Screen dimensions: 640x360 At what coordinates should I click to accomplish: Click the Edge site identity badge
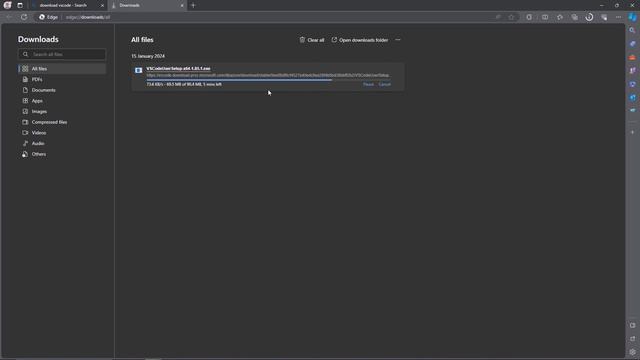[48, 17]
